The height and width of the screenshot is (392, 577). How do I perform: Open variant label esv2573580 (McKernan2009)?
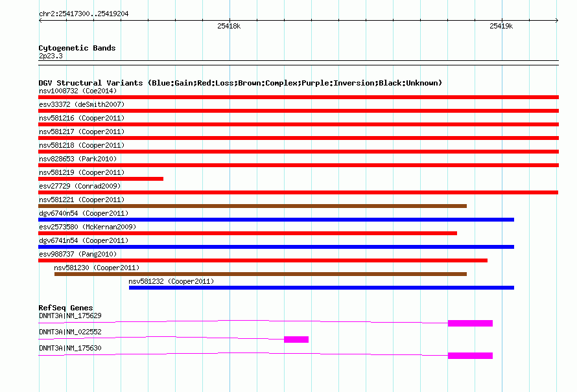pos(88,227)
